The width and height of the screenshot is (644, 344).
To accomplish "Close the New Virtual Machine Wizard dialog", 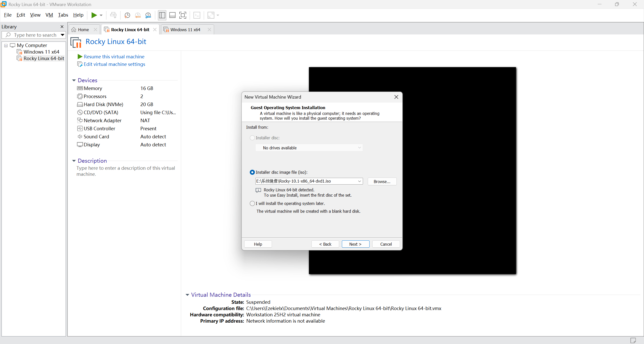I will click(x=396, y=97).
